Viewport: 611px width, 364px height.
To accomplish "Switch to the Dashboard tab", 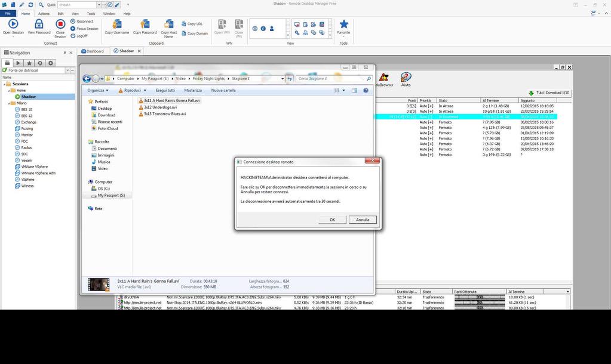I will coord(93,51).
